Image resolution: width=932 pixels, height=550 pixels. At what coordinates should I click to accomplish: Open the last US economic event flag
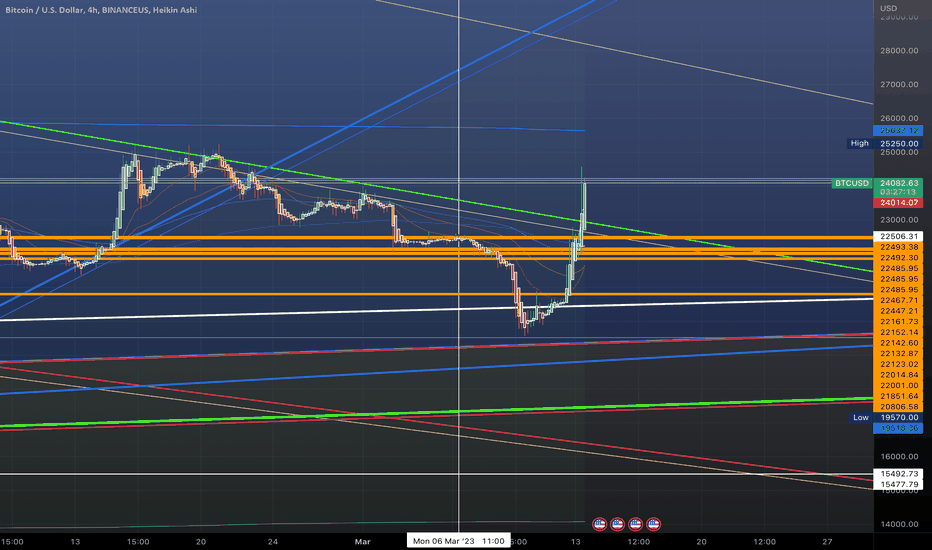coord(653,524)
